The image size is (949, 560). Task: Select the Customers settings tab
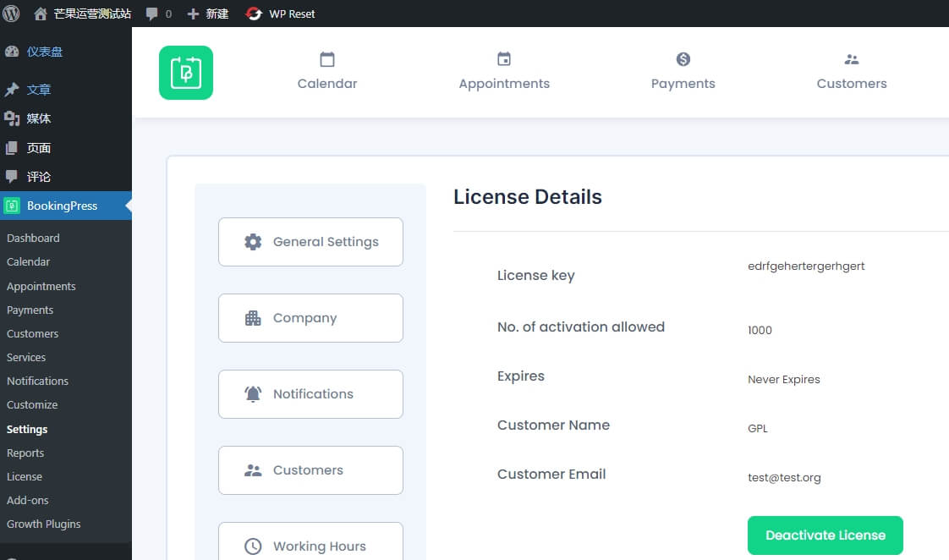point(310,470)
